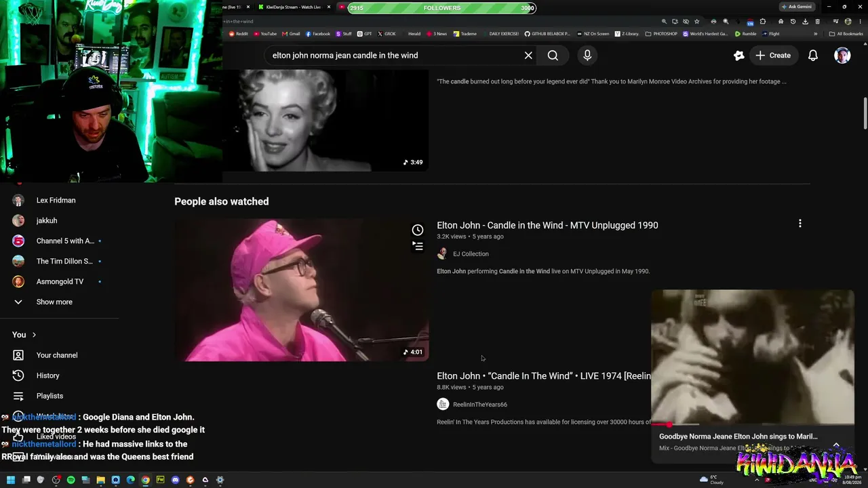Open File Explorer from the taskbar

[100, 480]
